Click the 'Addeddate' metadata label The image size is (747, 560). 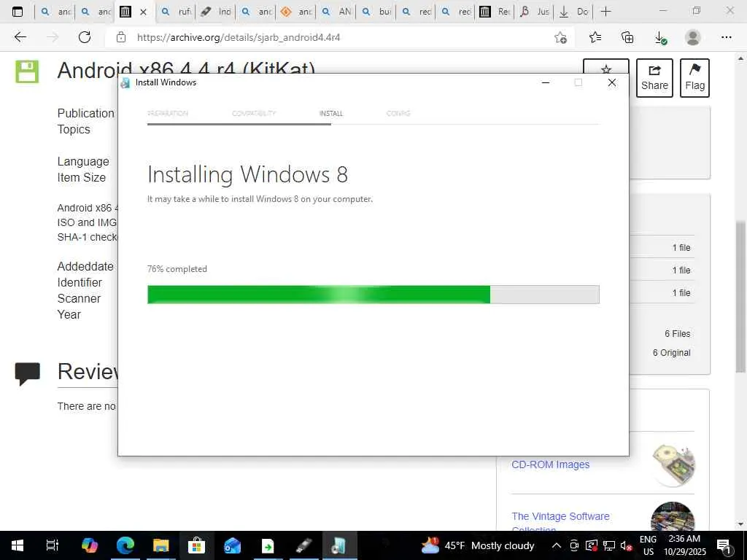coord(85,266)
